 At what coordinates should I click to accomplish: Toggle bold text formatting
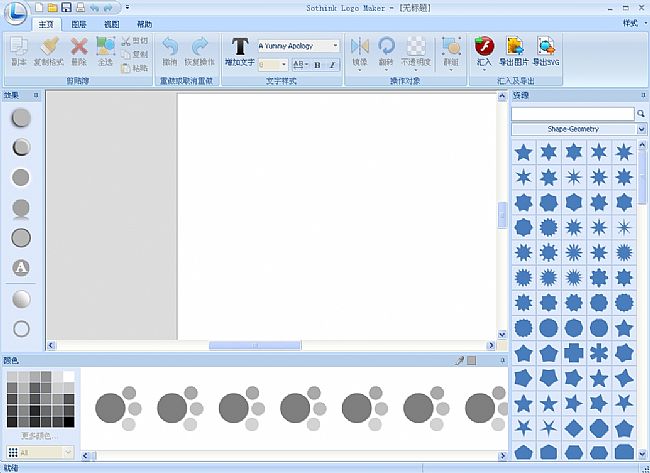coord(315,64)
